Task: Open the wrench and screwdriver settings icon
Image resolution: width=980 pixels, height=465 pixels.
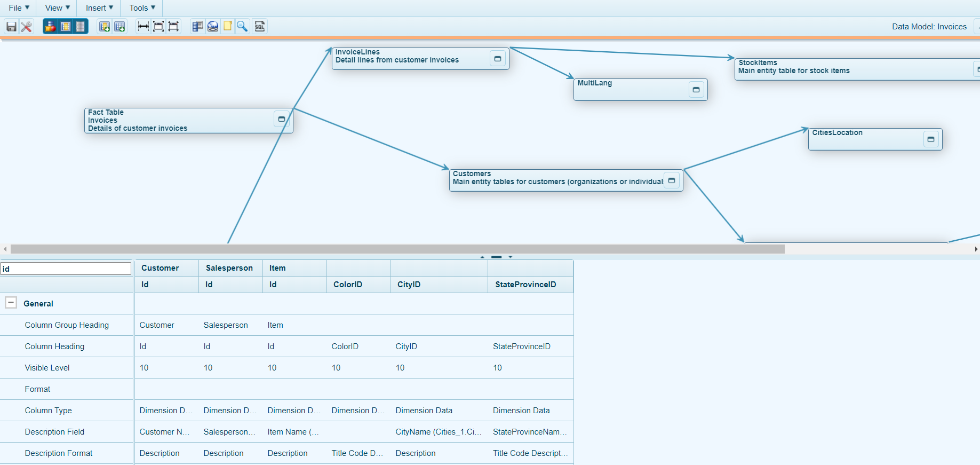Action: click(x=26, y=27)
